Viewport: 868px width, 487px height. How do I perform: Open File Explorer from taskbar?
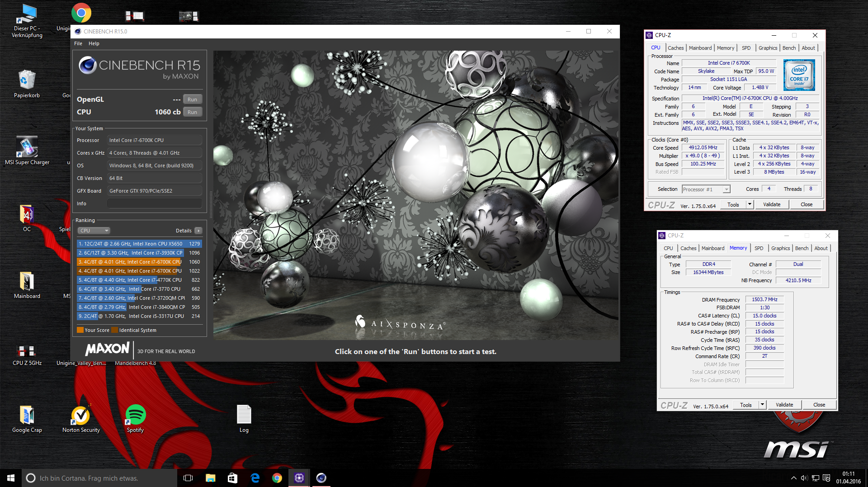(x=210, y=478)
